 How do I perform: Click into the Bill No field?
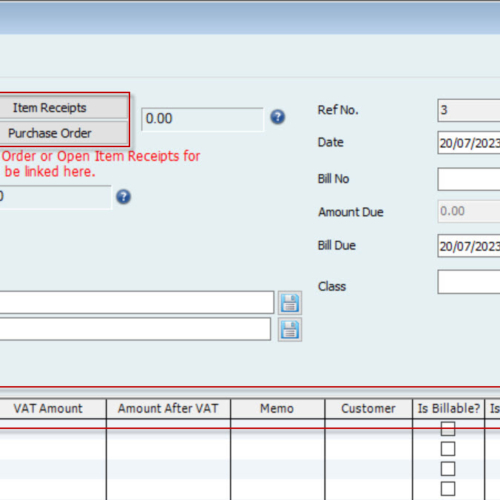click(x=469, y=179)
